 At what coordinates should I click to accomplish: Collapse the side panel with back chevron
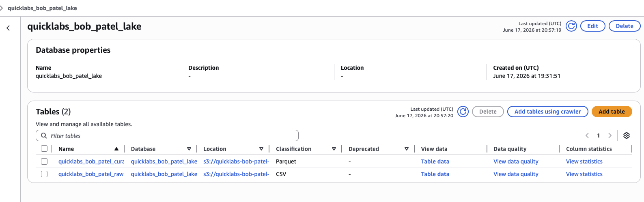[x=8, y=28]
